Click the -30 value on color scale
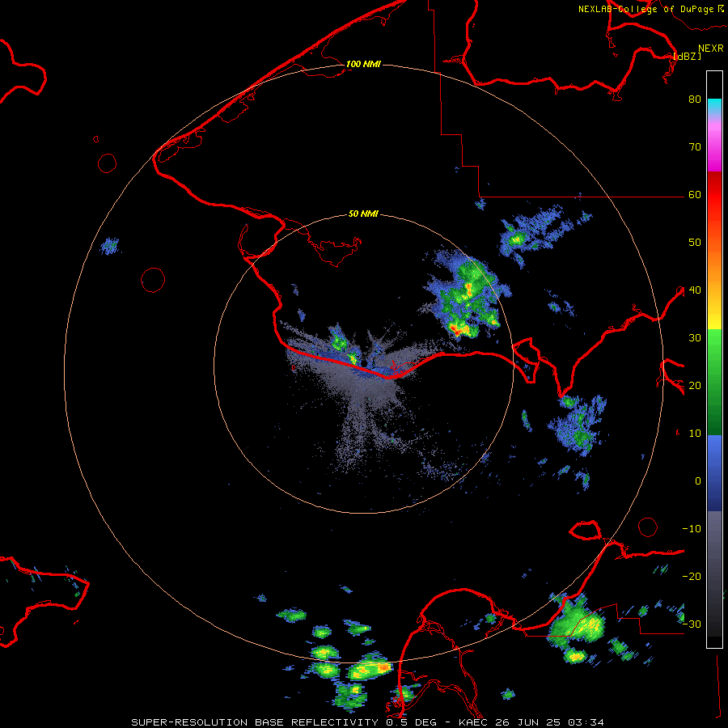 click(692, 624)
